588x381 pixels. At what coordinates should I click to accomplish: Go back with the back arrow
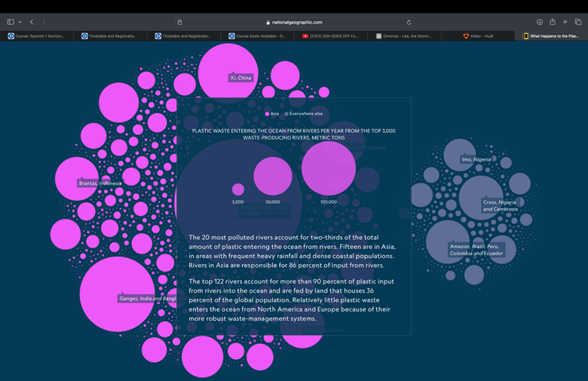pyautogui.click(x=32, y=22)
